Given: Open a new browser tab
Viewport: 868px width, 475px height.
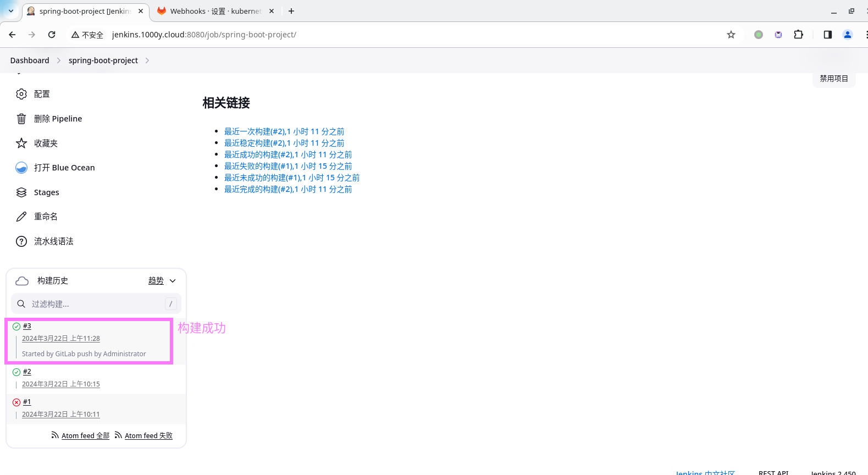Looking at the screenshot, I should pos(291,11).
